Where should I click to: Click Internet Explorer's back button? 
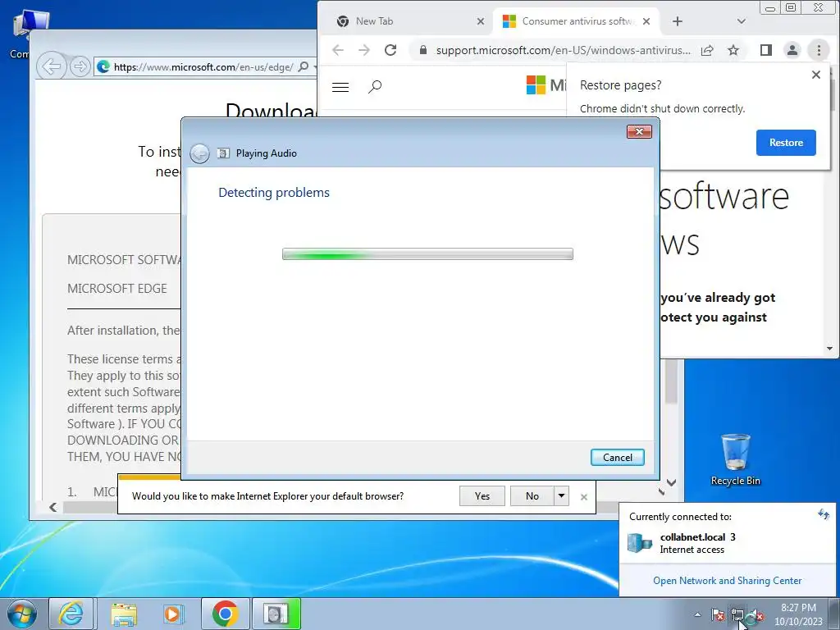click(51, 66)
